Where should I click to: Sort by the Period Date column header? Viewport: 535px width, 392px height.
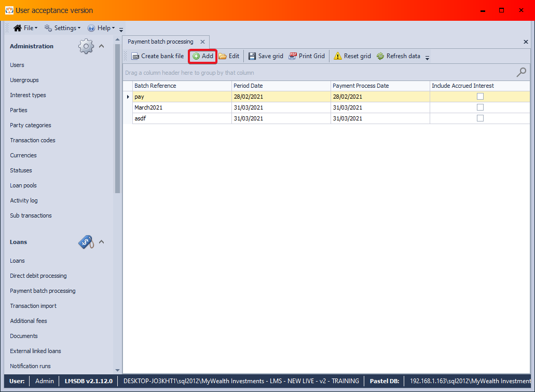point(280,86)
